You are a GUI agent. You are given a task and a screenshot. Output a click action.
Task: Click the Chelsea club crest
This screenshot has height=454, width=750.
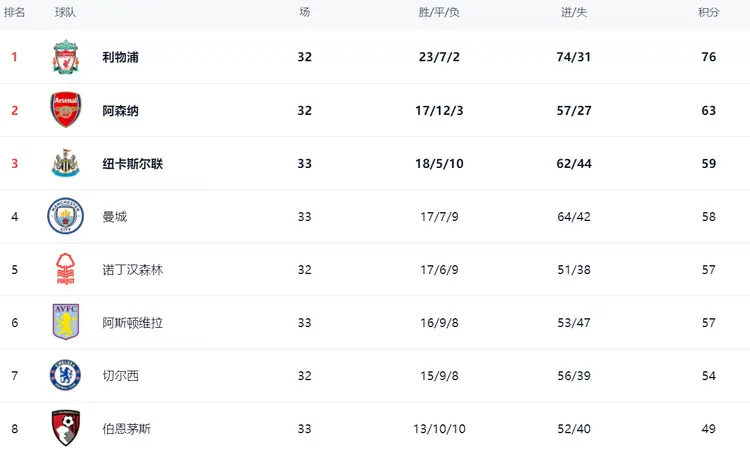coord(66,376)
